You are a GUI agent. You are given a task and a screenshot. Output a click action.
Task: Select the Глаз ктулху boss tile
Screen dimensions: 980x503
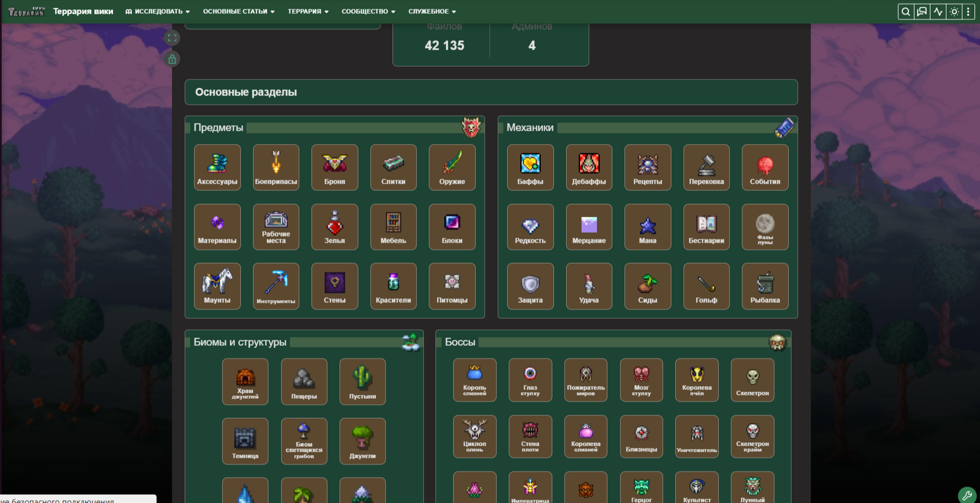click(x=530, y=380)
